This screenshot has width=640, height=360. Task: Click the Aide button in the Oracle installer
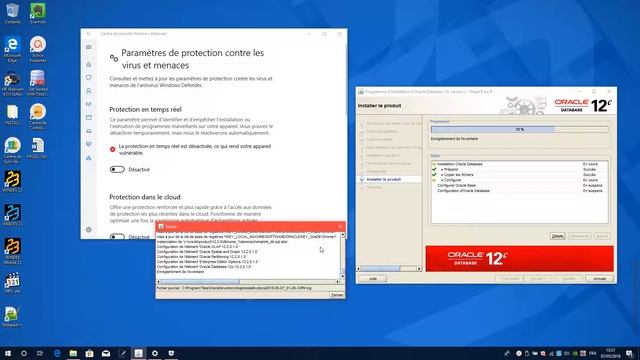[373, 278]
